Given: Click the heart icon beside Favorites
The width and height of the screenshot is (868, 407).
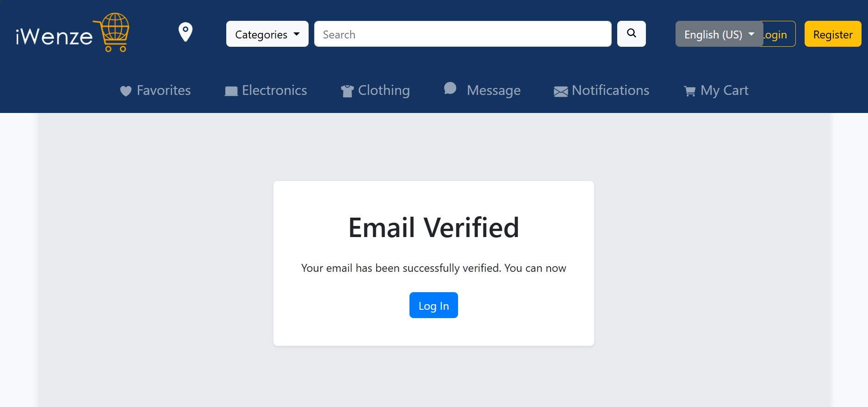Looking at the screenshot, I should pos(126,91).
